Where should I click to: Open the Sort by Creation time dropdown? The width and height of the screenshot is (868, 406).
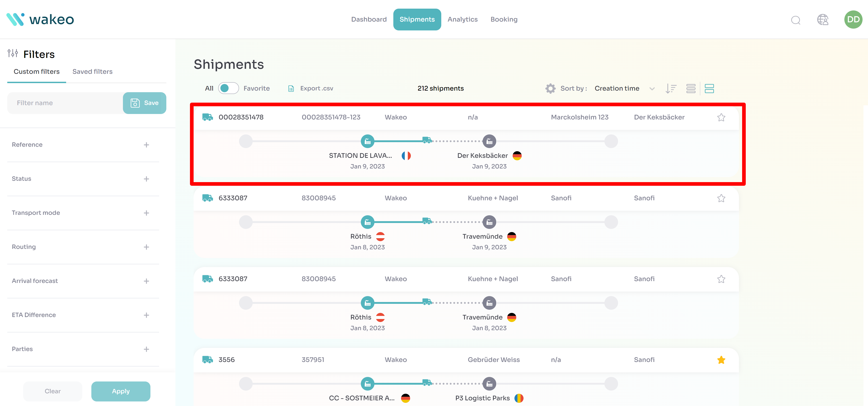pos(624,89)
